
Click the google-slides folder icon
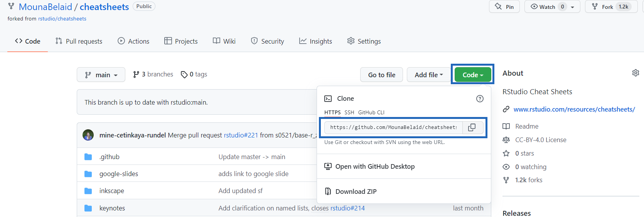click(x=88, y=174)
